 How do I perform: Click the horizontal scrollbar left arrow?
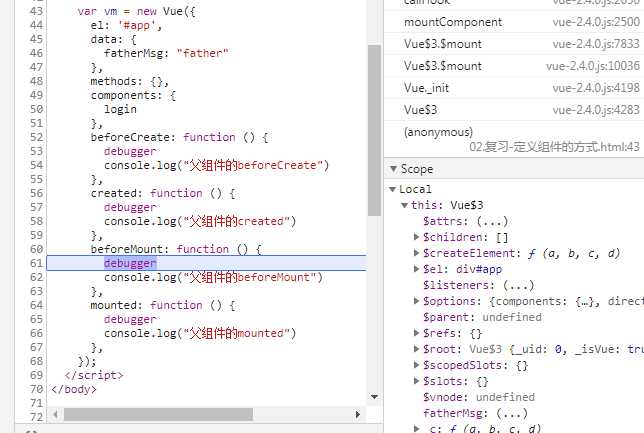click(55, 415)
